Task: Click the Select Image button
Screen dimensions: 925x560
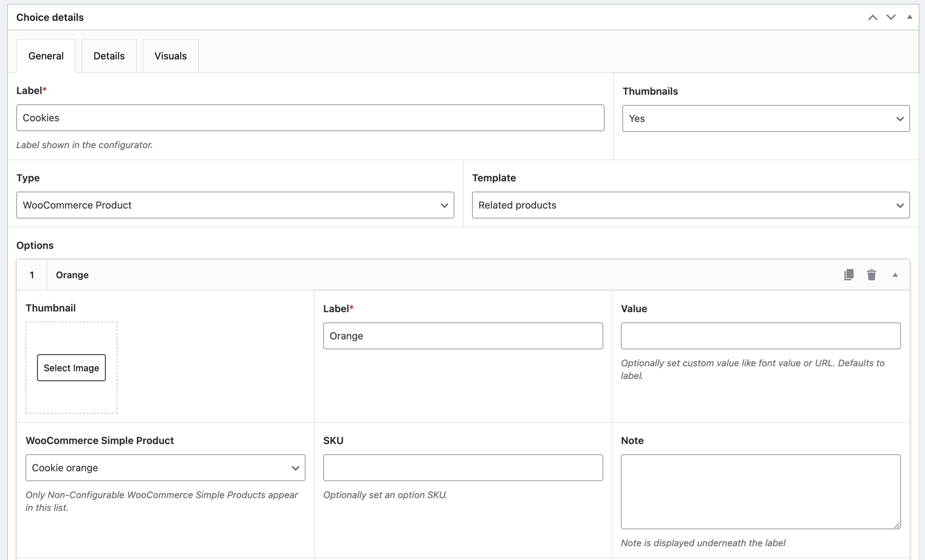Action: point(71,368)
